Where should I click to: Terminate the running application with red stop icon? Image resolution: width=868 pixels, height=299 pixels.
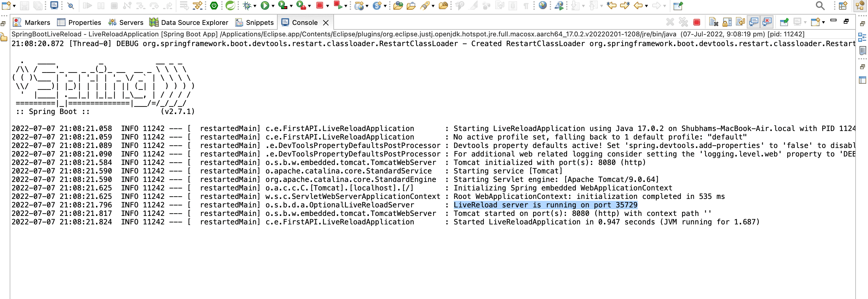(696, 22)
